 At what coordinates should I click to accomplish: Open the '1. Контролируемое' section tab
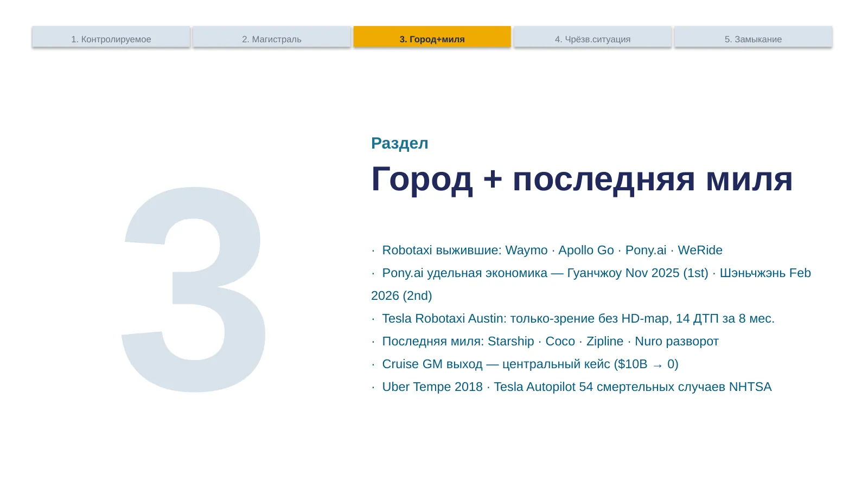[111, 37]
